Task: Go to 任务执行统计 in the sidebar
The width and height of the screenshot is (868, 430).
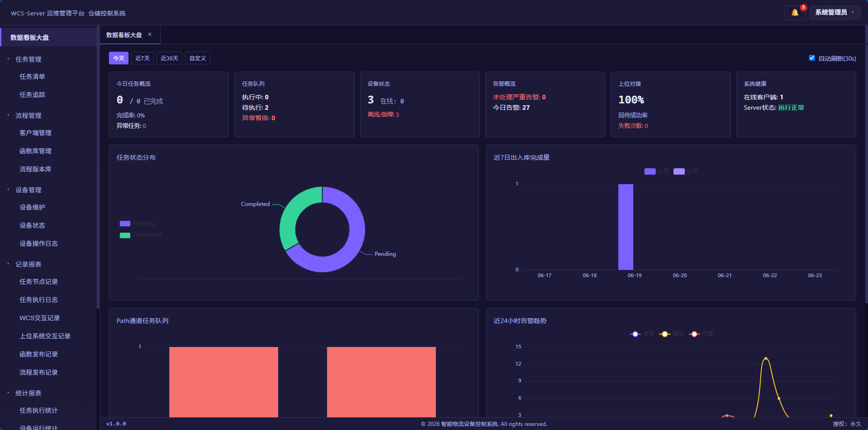Action: click(x=39, y=410)
